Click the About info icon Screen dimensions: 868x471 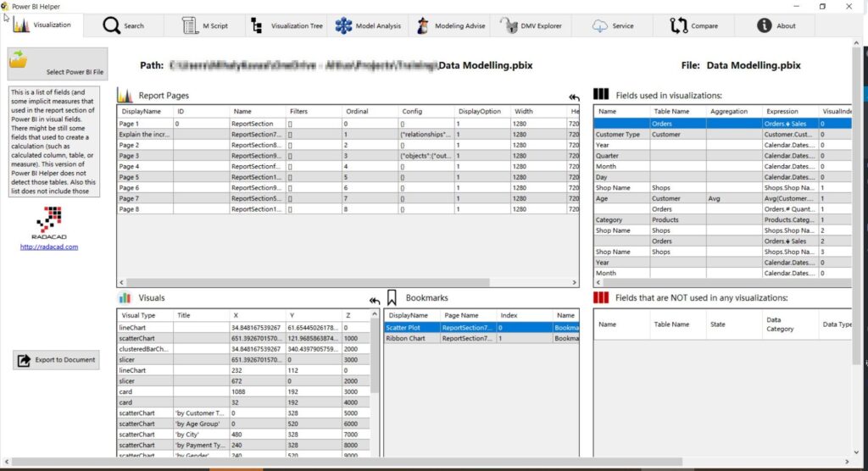764,25
